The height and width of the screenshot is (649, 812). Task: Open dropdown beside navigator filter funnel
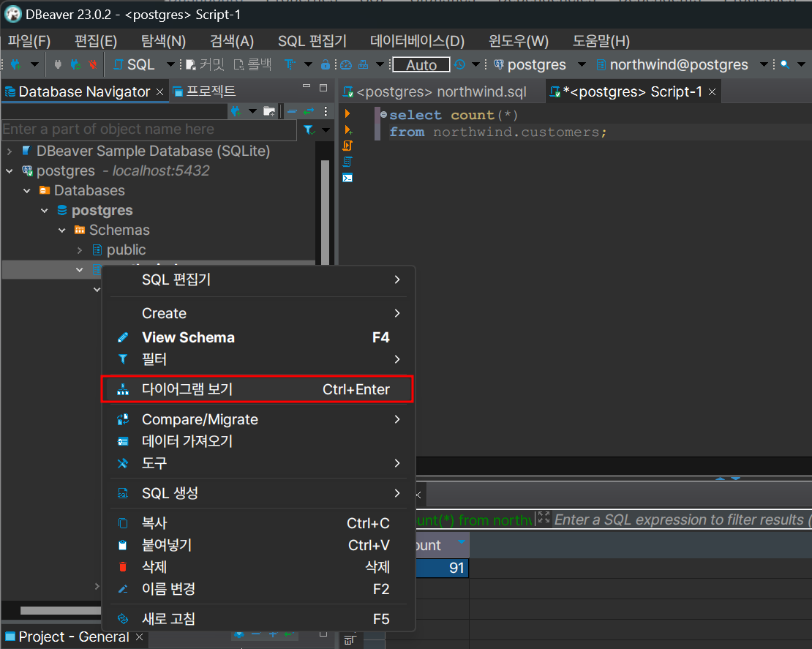click(326, 130)
